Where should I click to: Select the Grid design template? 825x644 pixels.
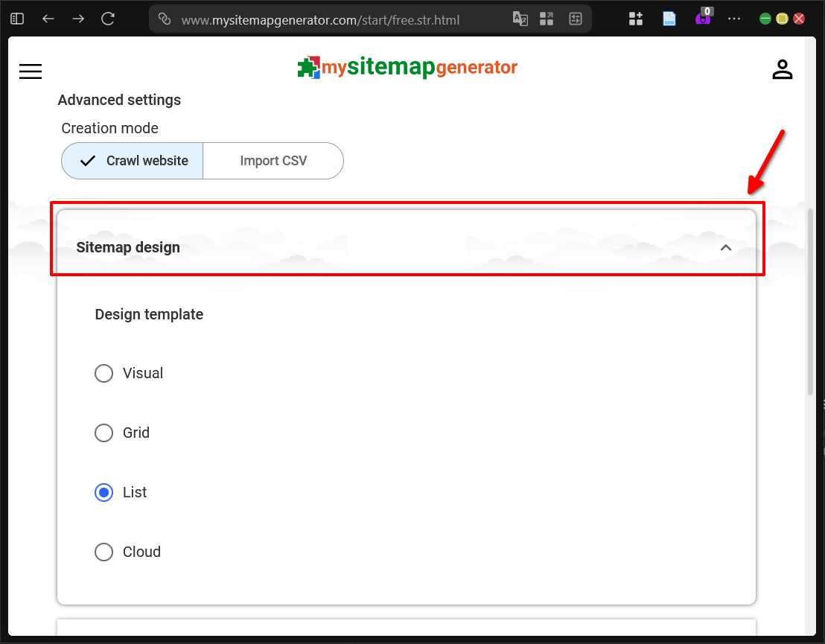click(104, 433)
